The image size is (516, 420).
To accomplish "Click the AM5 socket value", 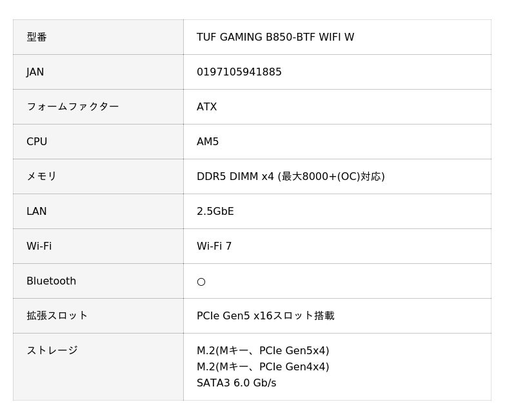I will point(208,142).
